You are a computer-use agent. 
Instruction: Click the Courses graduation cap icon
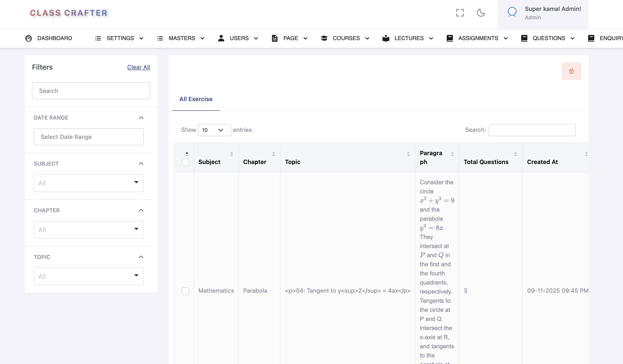click(x=324, y=38)
